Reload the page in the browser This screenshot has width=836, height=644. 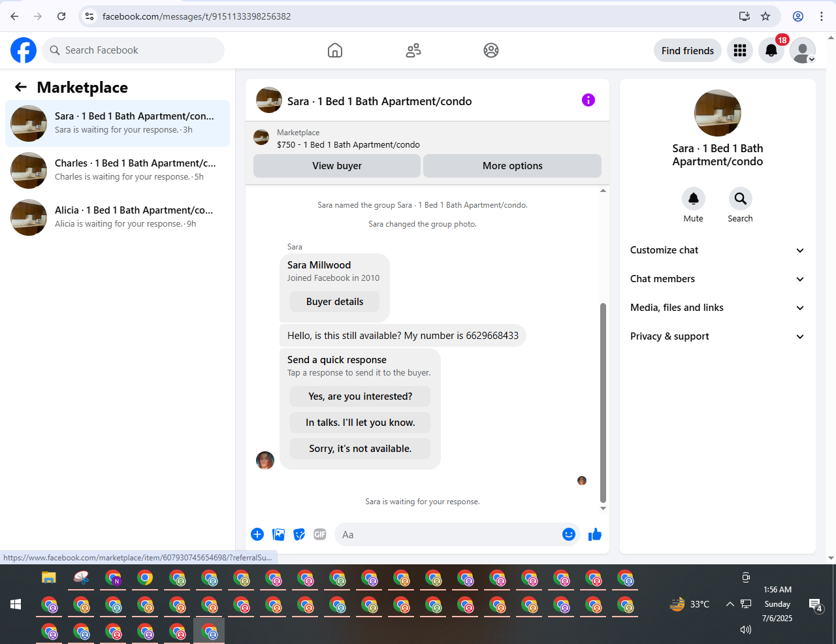(61, 16)
